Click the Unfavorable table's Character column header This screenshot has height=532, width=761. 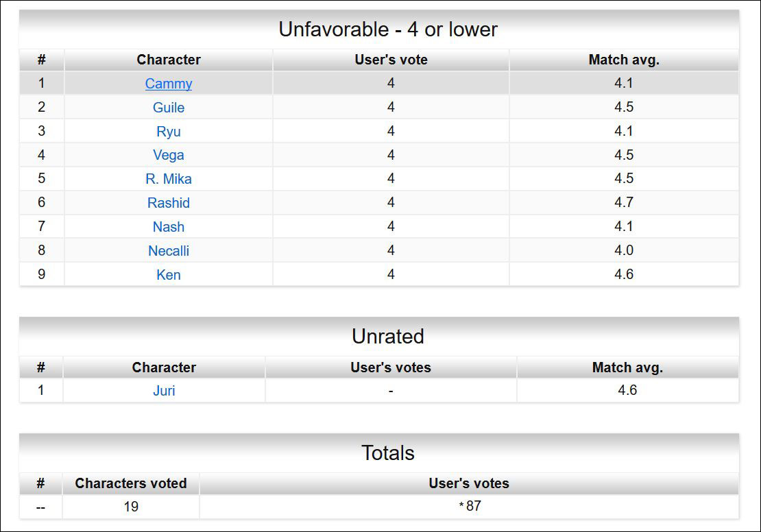click(168, 60)
